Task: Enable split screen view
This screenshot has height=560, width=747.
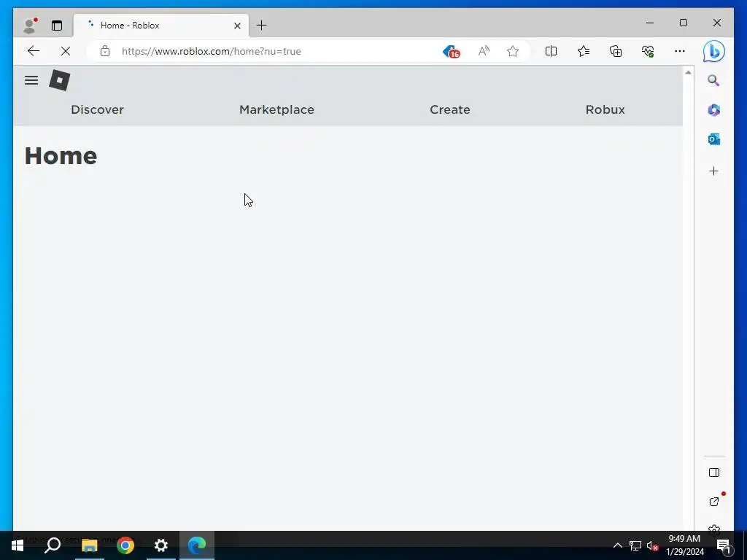Action: tap(551, 51)
